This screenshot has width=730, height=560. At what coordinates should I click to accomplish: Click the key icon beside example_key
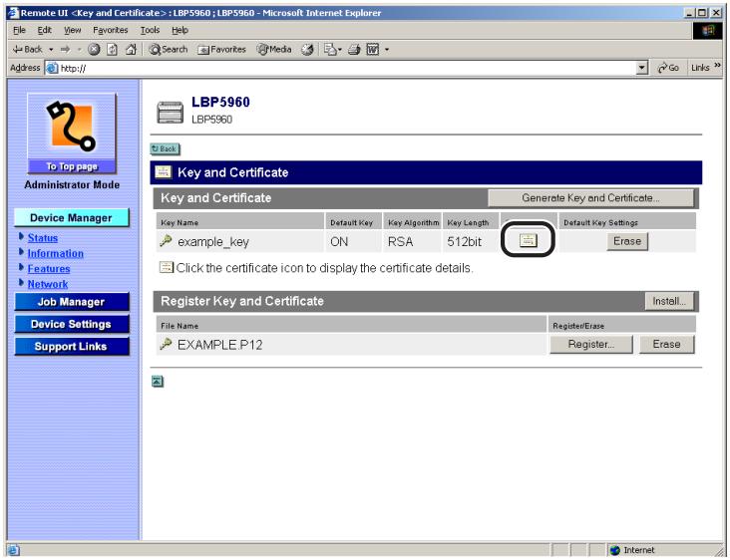coord(166,240)
